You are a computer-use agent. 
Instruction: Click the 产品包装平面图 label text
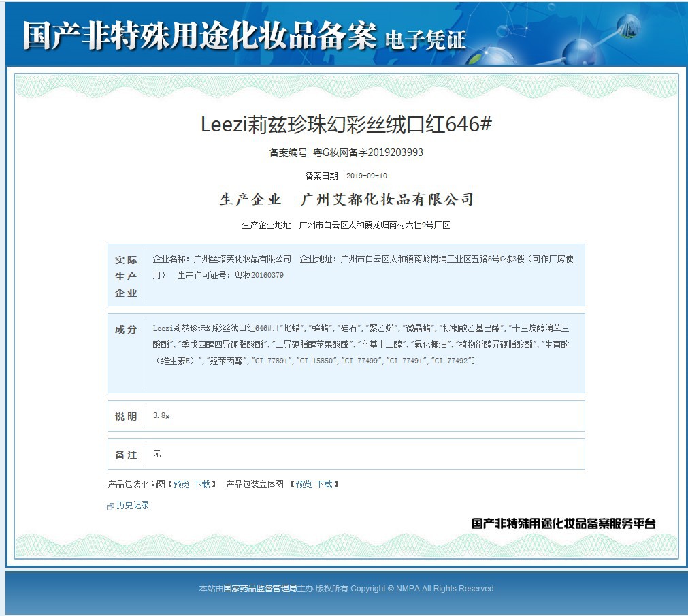tap(137, 484)
